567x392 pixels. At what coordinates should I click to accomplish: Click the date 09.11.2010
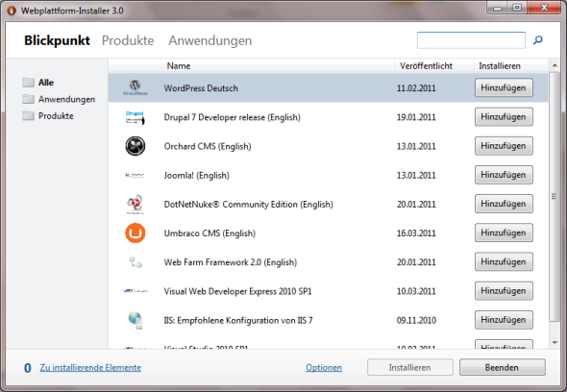tap(416, 320)
